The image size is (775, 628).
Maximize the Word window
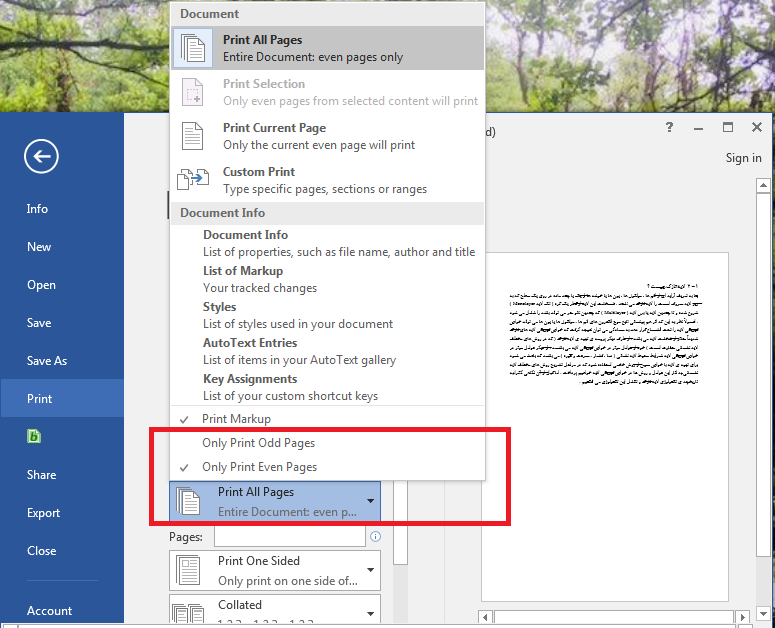[x=728, y=127]
